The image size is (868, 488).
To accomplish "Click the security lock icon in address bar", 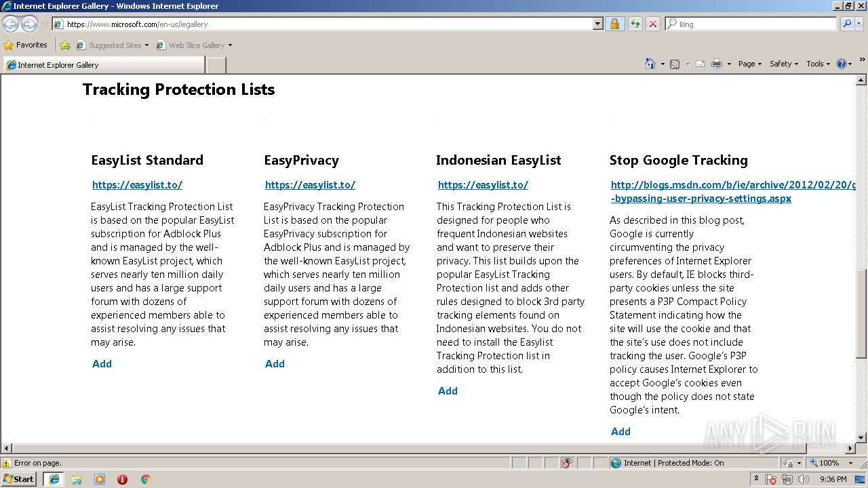I will [614, 24].
